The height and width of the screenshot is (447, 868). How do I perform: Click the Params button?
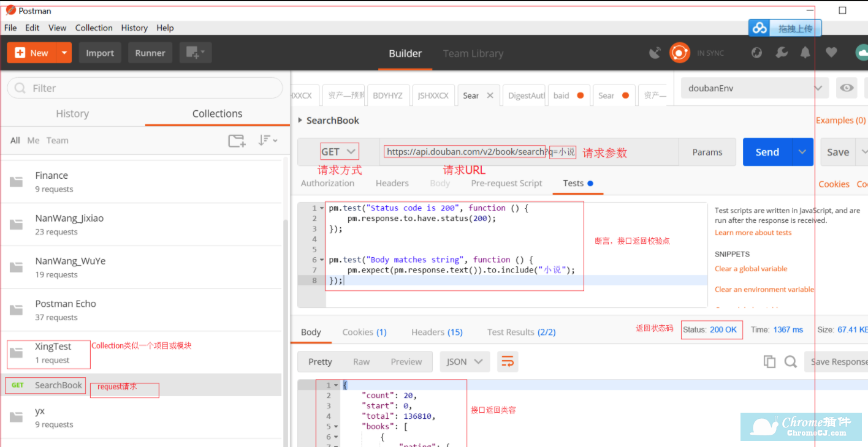[707, 152]
